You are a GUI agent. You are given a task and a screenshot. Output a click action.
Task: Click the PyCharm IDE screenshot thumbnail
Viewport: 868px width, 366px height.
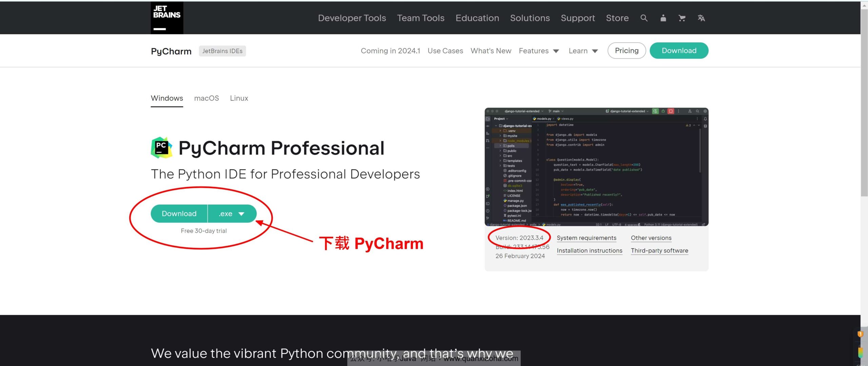(596, 167)
